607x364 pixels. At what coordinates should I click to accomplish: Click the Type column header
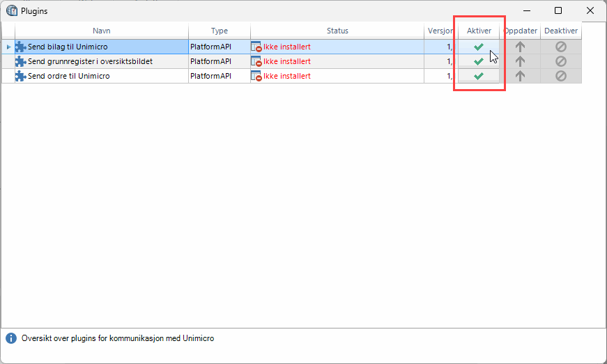pyautogui.click(x=219, y=31)
